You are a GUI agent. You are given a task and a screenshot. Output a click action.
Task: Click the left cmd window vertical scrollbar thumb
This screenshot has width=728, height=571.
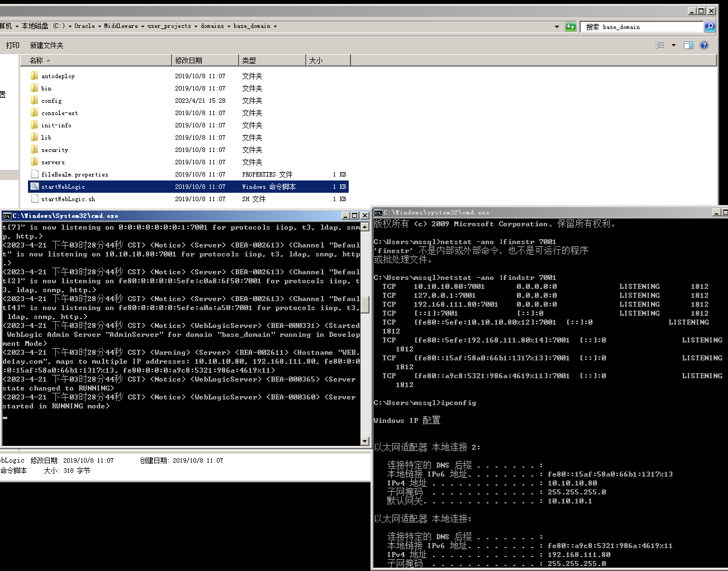[x=364, y=304]
